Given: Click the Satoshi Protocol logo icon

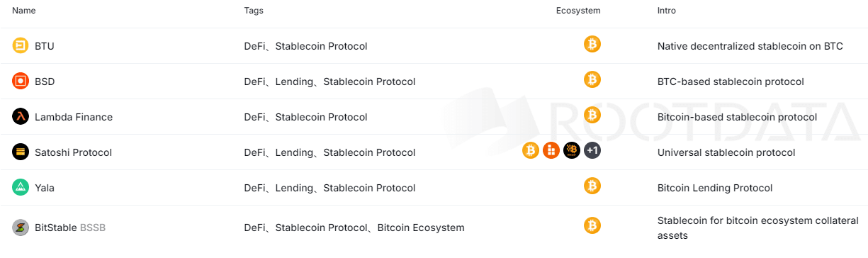Looking at the screenshot, I should [21, 152].
